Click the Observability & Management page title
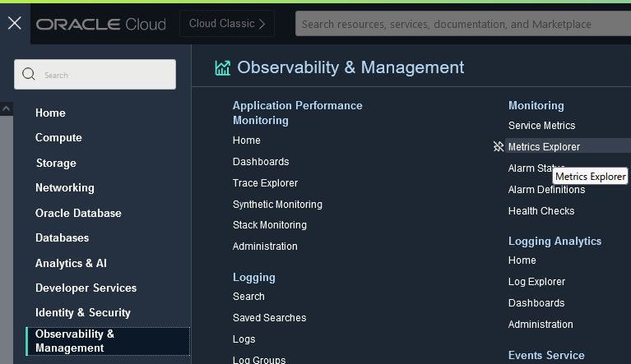Screen dimensions: 631x364 point(350,67)
